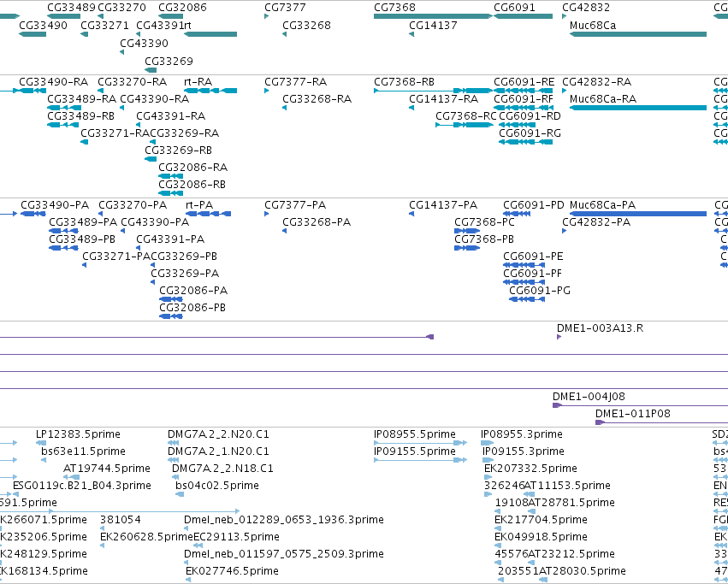
Task: Click the Dmel_neb_012289_0653_1936.3prime label
Action: (x=284, y=519)
